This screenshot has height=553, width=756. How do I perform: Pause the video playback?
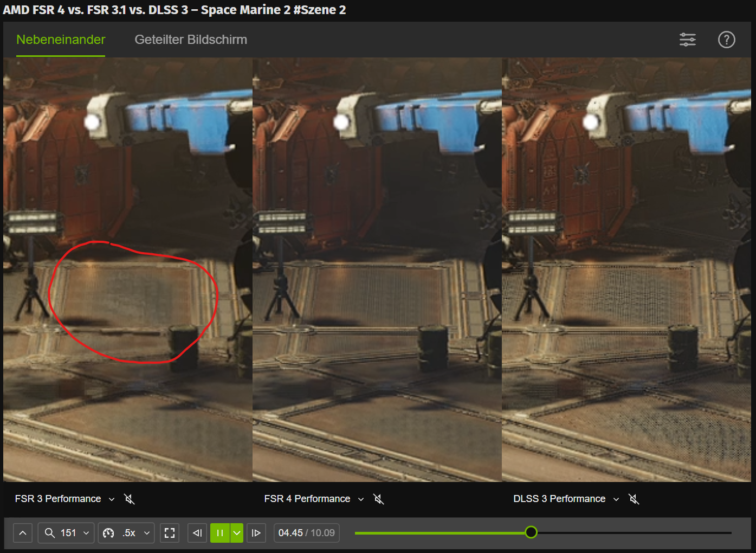click(220, 533)
